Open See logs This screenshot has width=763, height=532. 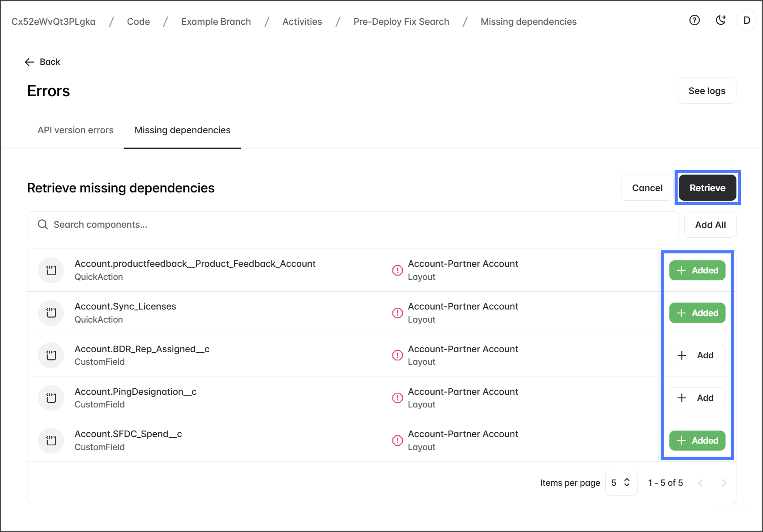pyautogui.click(x=706, y=91)
